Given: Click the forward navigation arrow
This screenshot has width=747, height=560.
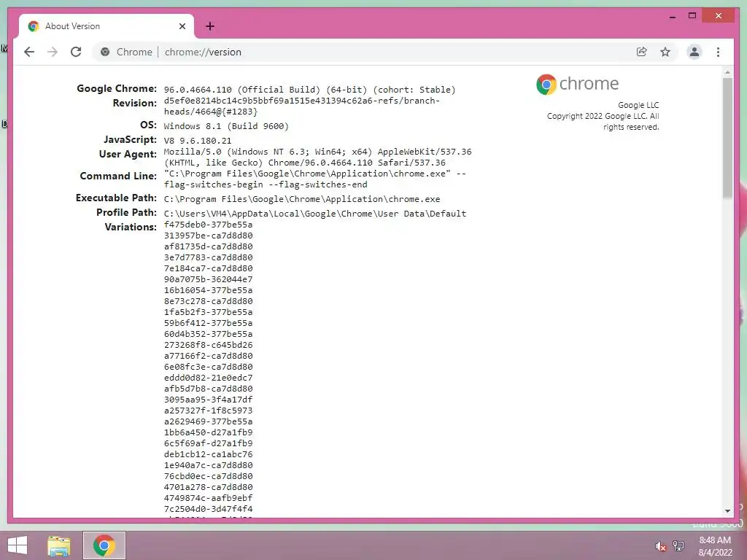Looking at the screenshot, I should tap(53, 52).
